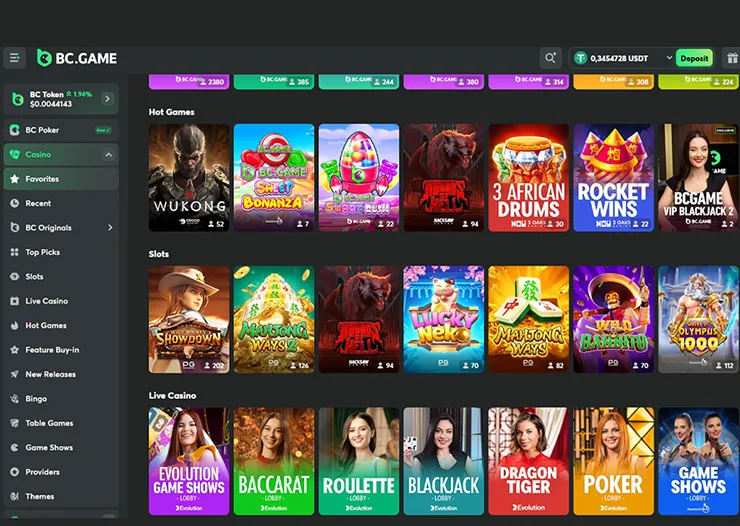Screen dimensions: 740x526
Task: Open New Releases menu item
Action: tap(61, 374)
